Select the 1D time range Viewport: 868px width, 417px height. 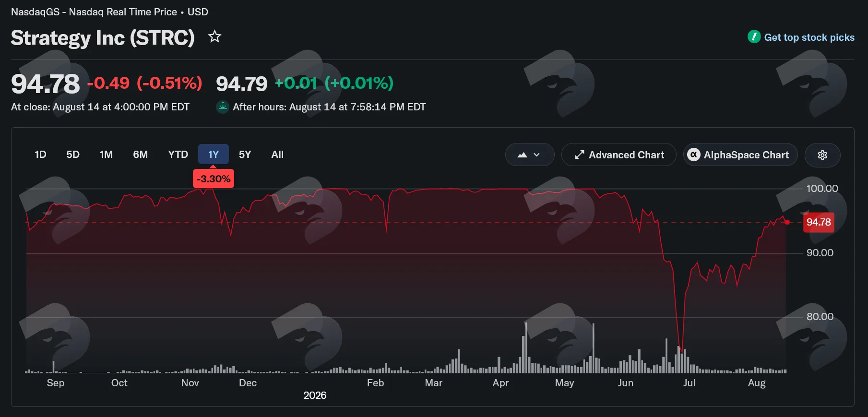pos(40,155)
